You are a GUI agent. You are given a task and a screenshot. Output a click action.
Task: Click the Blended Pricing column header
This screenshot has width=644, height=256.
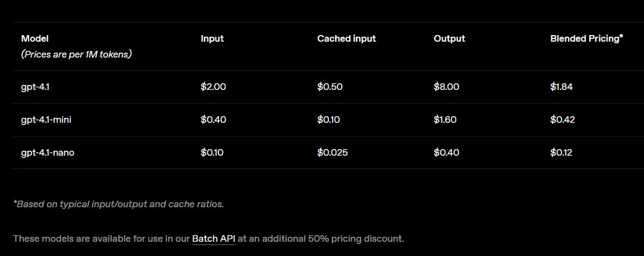(x=586, y=38)
